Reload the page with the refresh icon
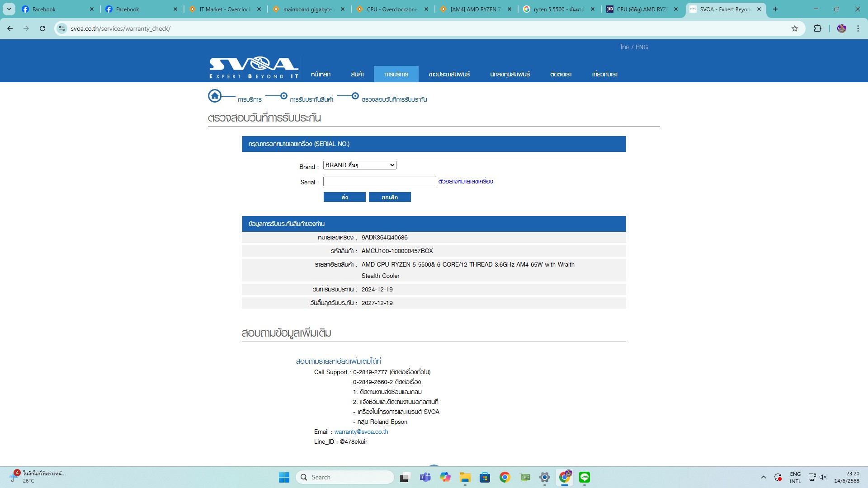The image size is (868, 488). tap(42, 28)
